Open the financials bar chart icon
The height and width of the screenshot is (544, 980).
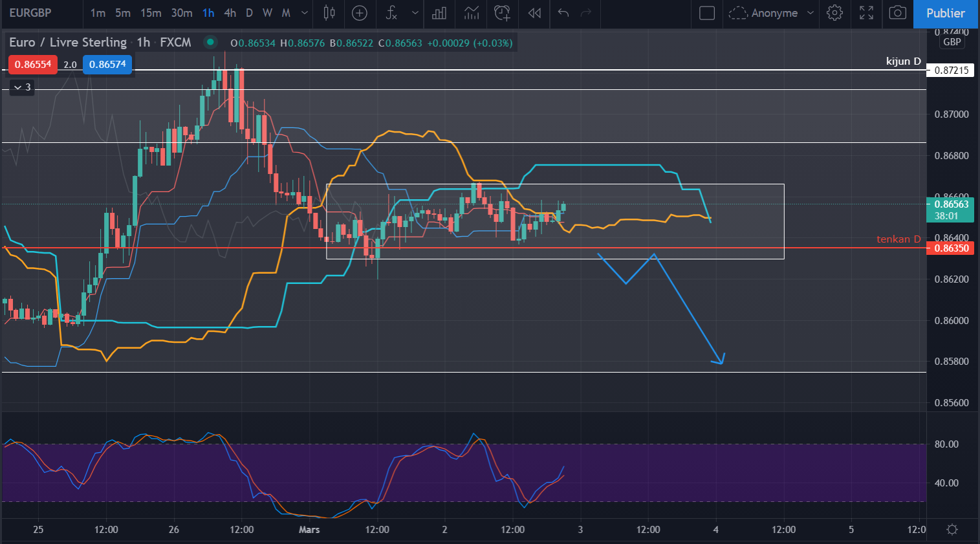coord(439,13)
